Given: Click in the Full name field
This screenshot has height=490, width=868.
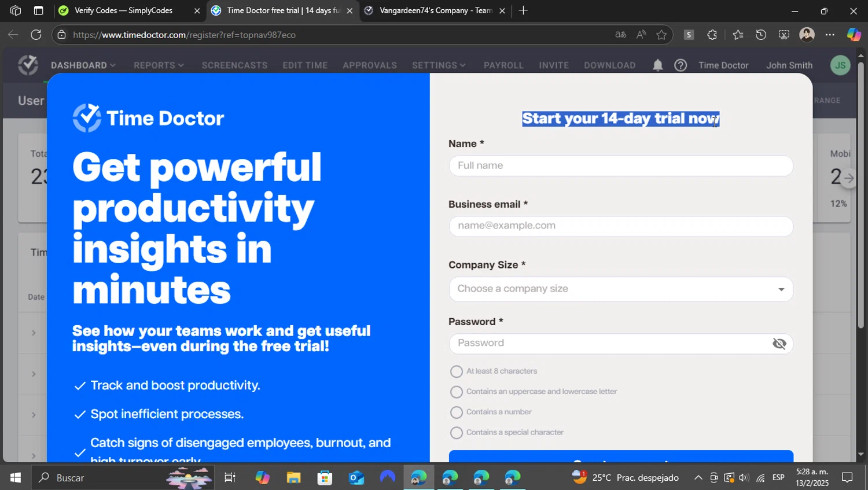Looking at the screenshot, I should [x=621, y=166].
